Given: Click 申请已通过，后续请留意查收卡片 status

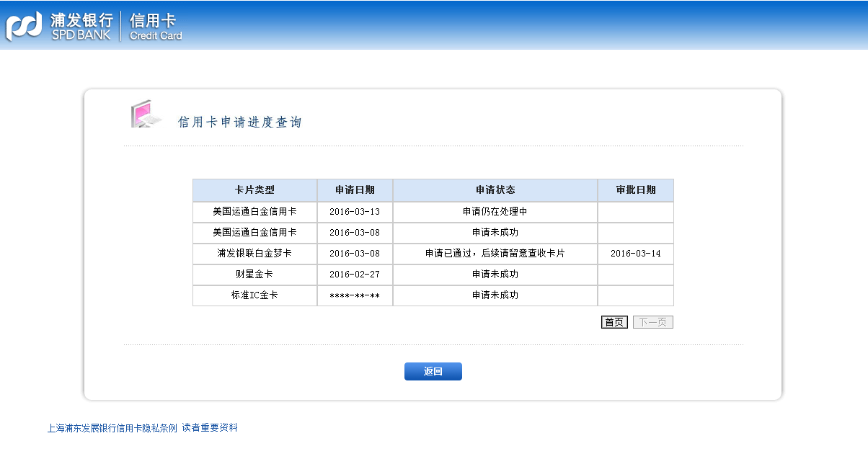Looking at the screenshot, I should 495,254.
